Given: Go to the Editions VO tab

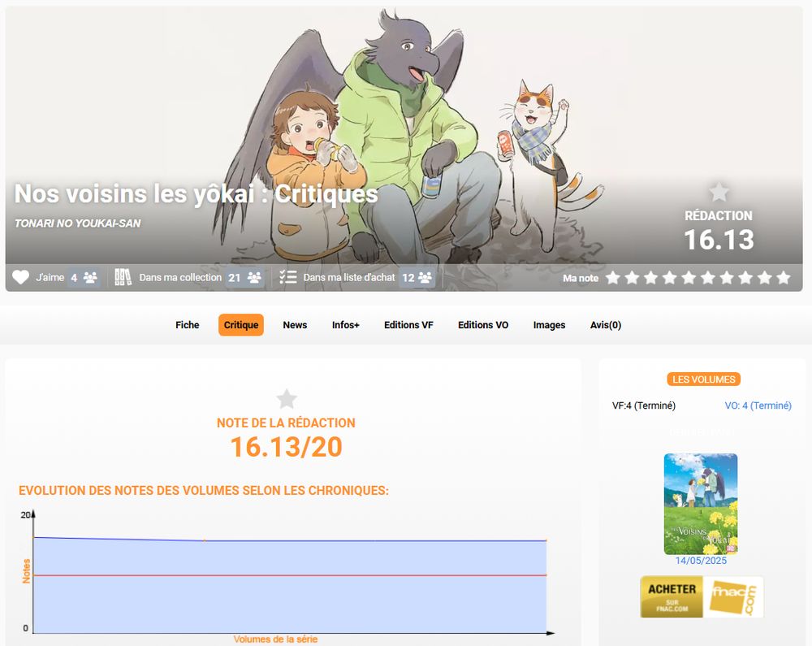Looking at the screenshot, I should pyautogui.click(x=483, y=325).
